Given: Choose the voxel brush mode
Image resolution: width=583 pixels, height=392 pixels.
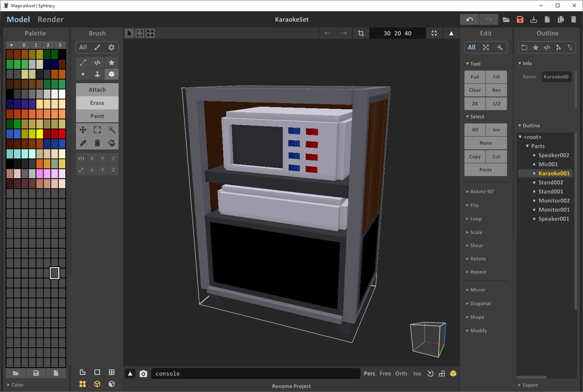Looking at the screenshot, I should (83, 74).
